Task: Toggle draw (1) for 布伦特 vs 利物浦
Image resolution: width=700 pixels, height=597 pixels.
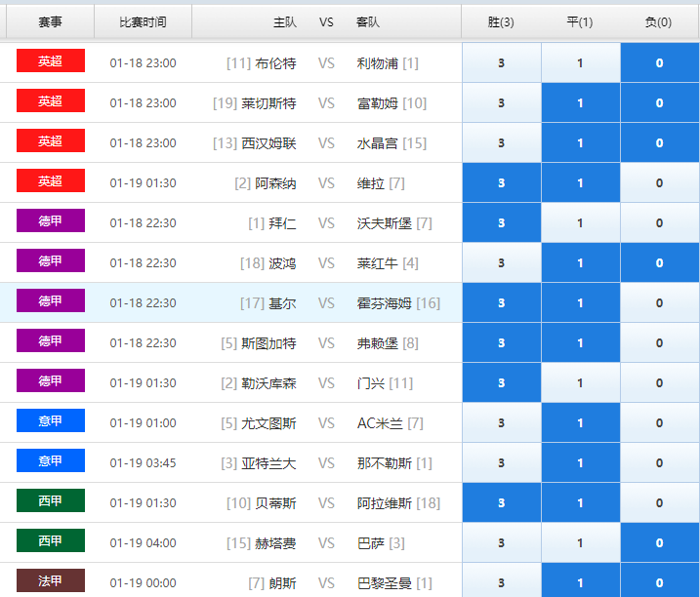Action: [x=580, y=62]
